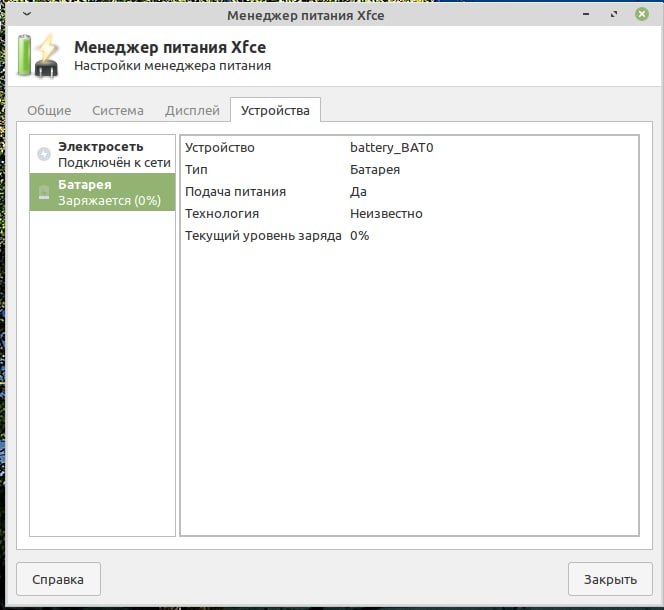Select the Батарея device entry
The height and width of the screenshot is (610, 664).
click(x=102, y=192)
